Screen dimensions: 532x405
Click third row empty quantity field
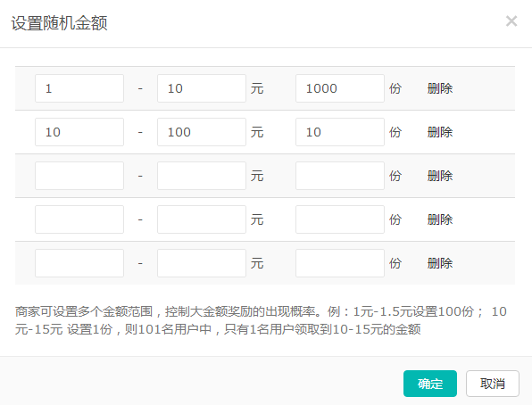(340, 176)
